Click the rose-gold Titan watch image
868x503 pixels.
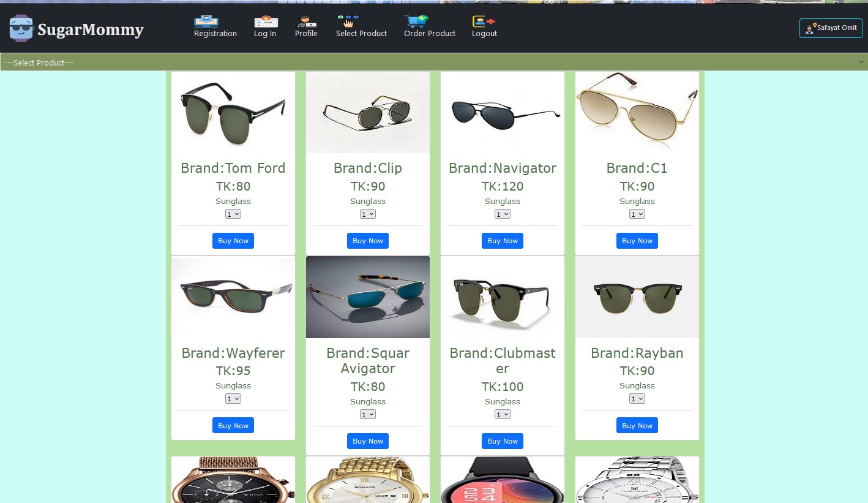tap(233, 480)
